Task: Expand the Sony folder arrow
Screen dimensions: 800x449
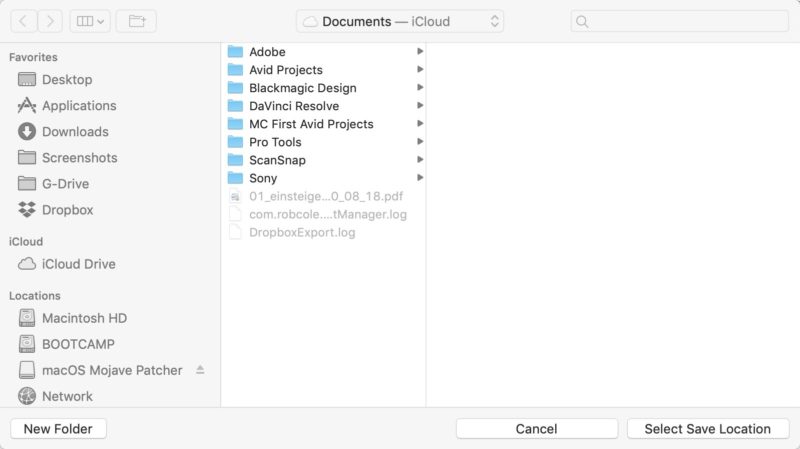Action: (x=420, y=177)
